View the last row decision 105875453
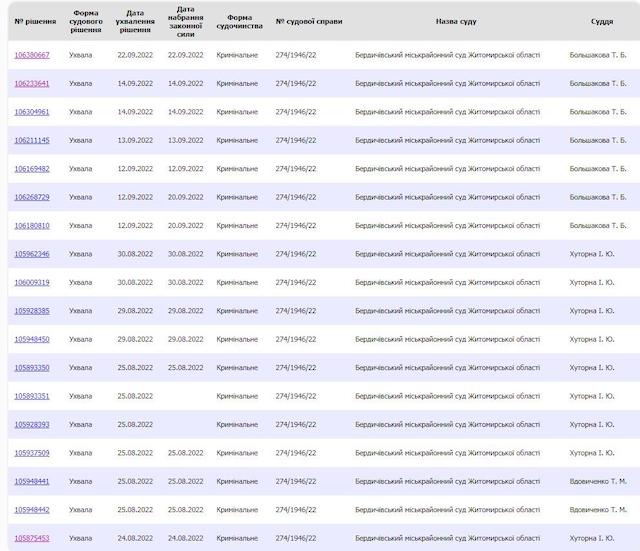The image size is (640, 551). (31, 539)
